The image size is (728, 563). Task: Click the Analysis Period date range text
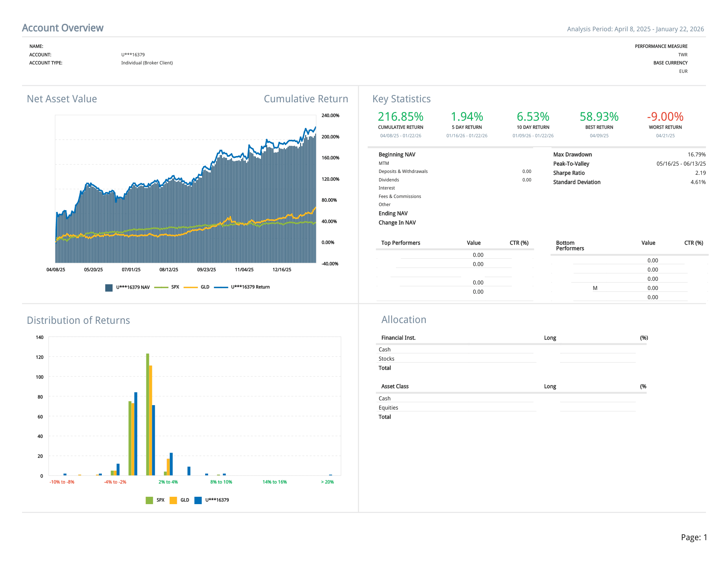[x=635, y=29]
